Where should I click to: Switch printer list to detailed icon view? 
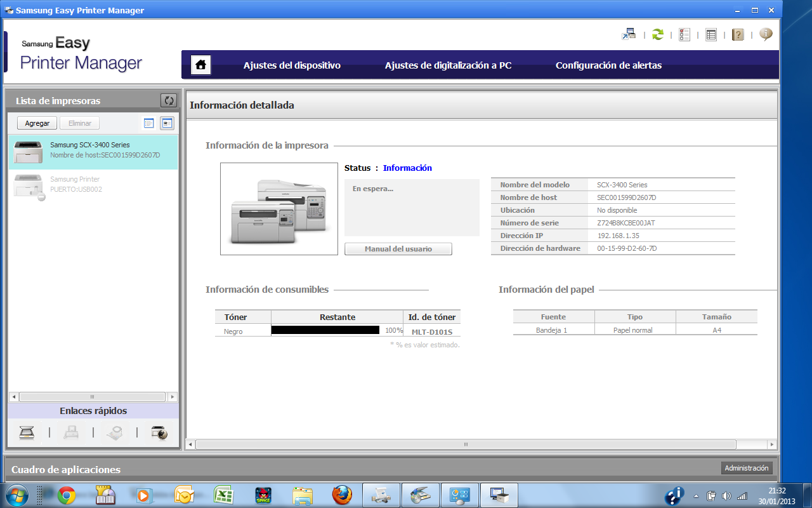167,123
